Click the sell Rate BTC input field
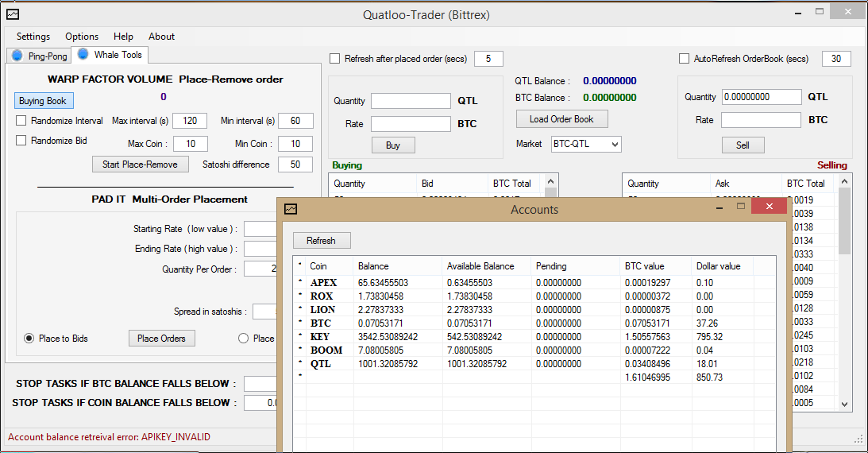868x453 pixels. (x=761, y=120)
